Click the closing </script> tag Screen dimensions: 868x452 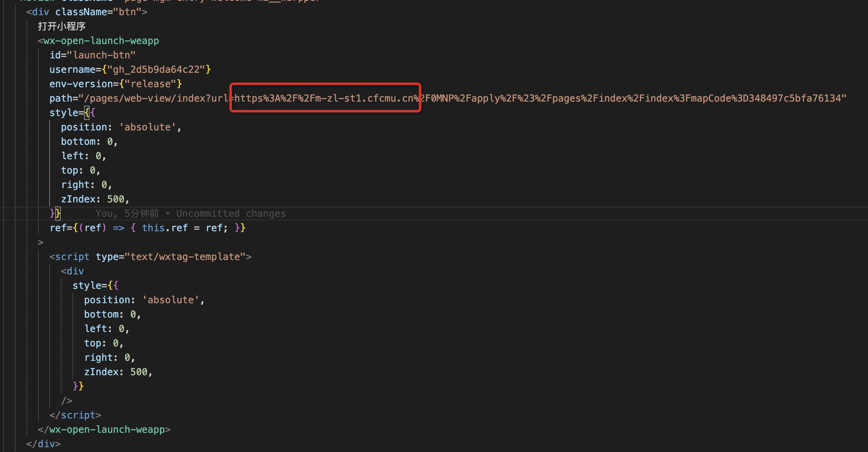(75, 415)
